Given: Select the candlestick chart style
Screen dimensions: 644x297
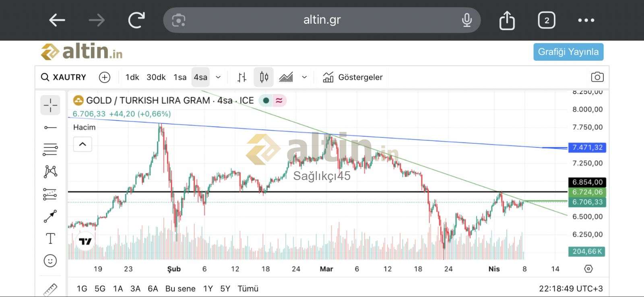Looking at the screenshot, I should (264, 77).
